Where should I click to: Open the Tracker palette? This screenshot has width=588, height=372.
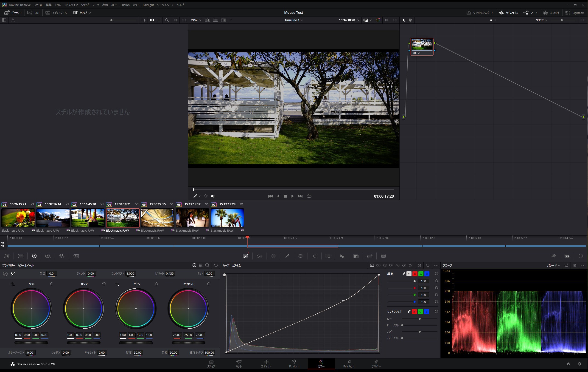click(315, 256)
